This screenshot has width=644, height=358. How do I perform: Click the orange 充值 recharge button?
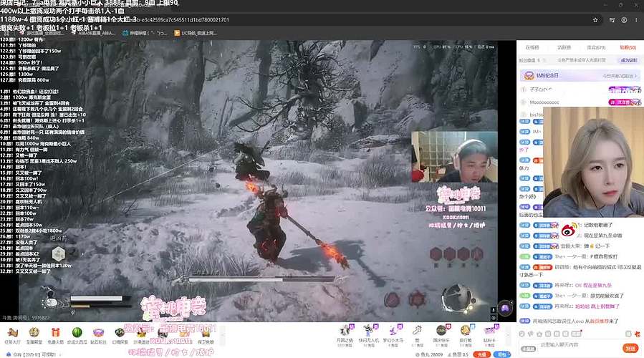coord(482,354)
